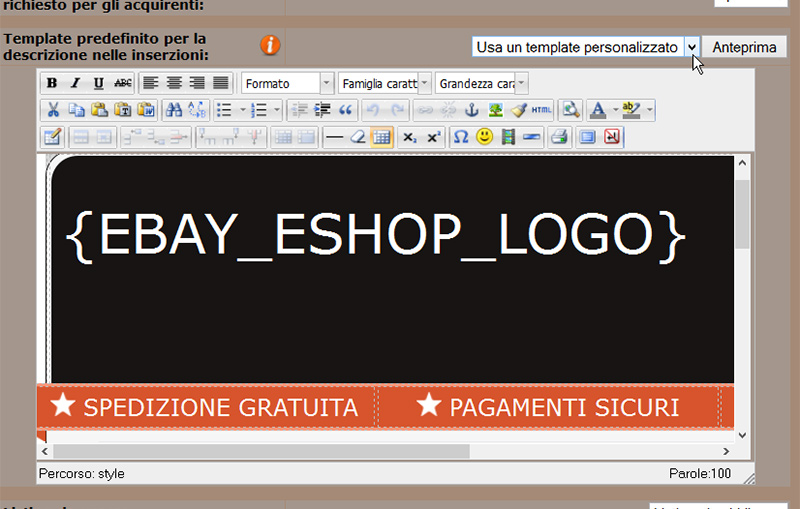800x509 pixels.
Task: Open the Famiglia caratteri dropdown
Action: (385, 83)
